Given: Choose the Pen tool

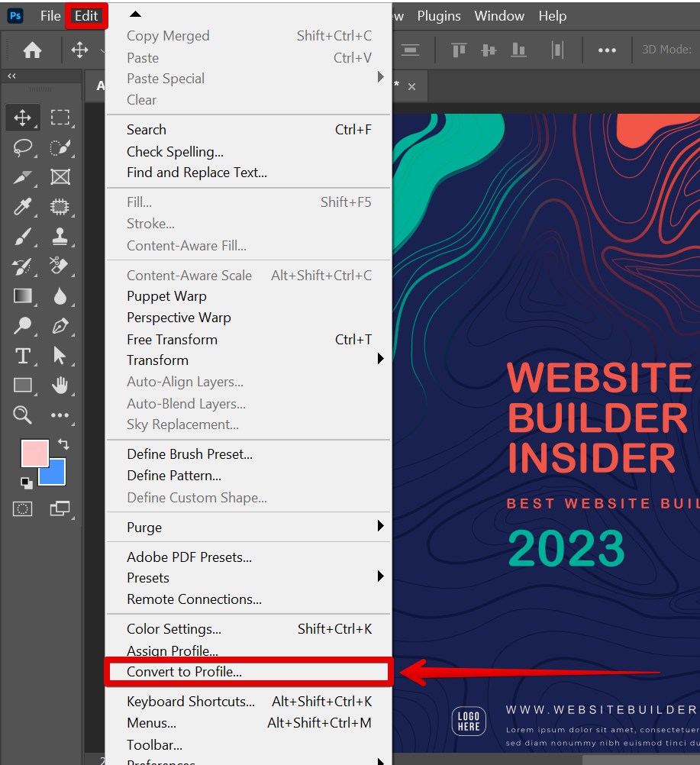Looking at the screenshot, I should pyautogui.click(x=60, y=326).
